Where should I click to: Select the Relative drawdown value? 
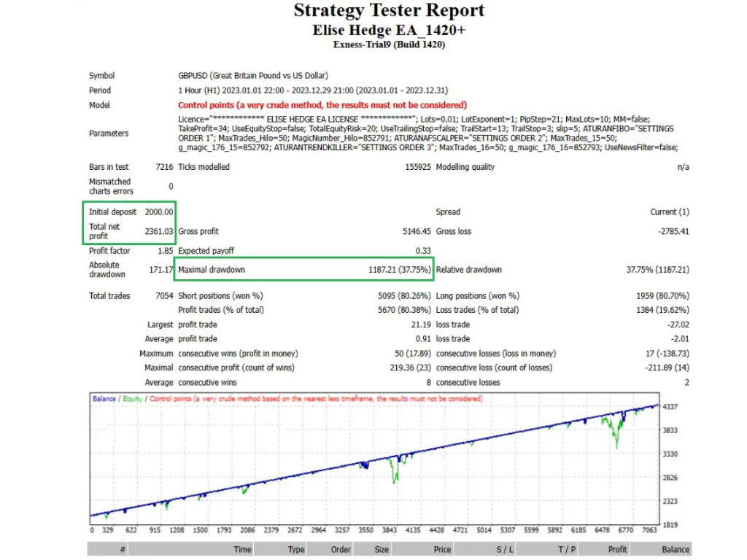[x=657, y=270]
